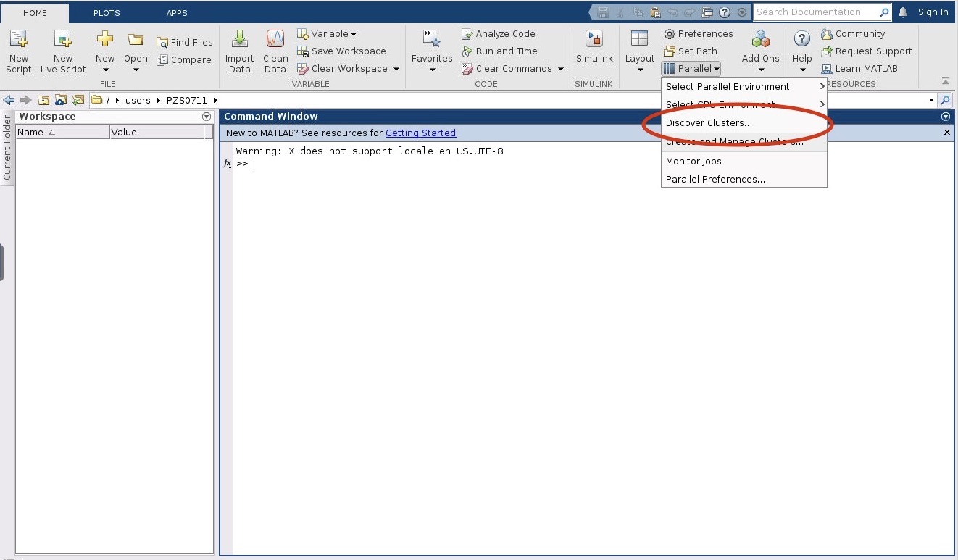Screen dimensions: 958x560
Task: Click the help question mark in quick access toolbar
Action: pos(725,12)
